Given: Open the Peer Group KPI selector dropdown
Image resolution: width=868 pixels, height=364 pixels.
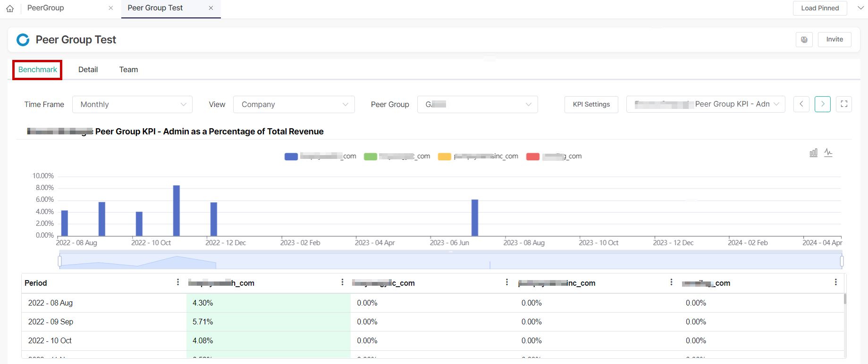Looking at the screenshot, I should 706,104.
